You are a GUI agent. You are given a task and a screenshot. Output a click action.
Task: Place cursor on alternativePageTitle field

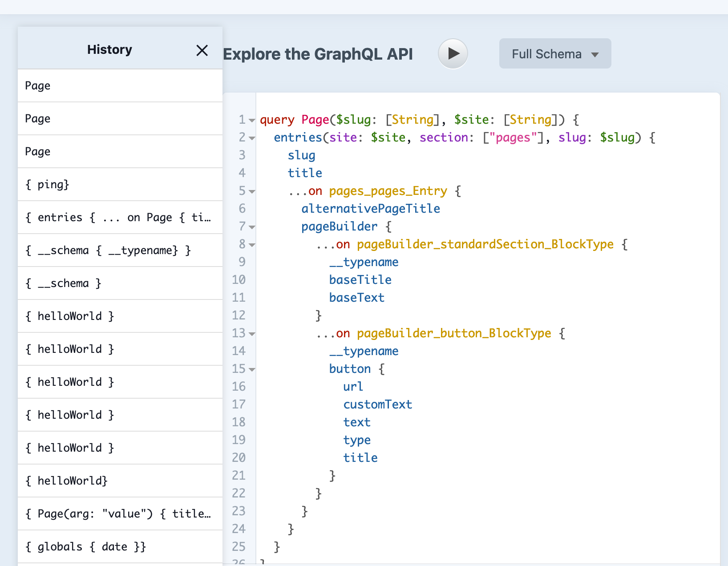pos(371,209)
